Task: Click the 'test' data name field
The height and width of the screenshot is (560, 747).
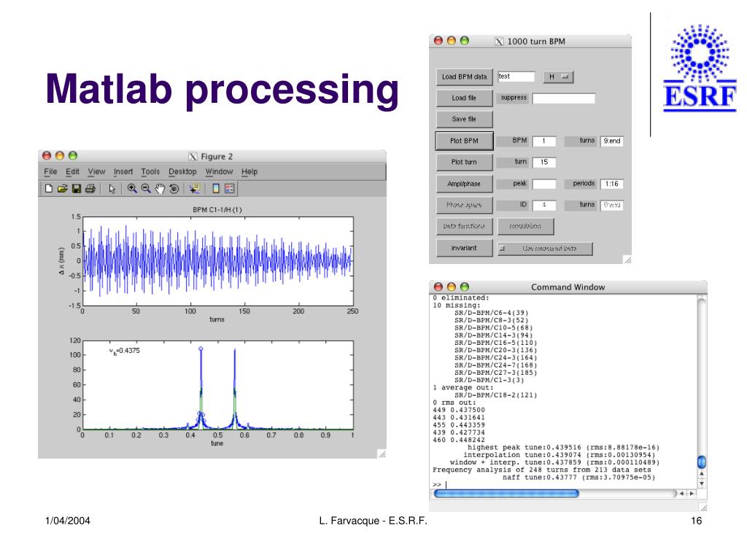Action: 516,77
